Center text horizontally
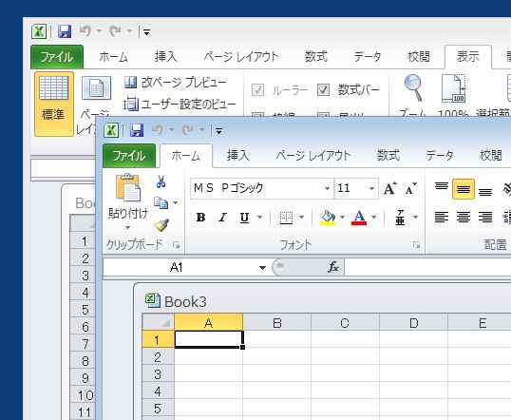This screenshot has width=511, height=420. 464,218
